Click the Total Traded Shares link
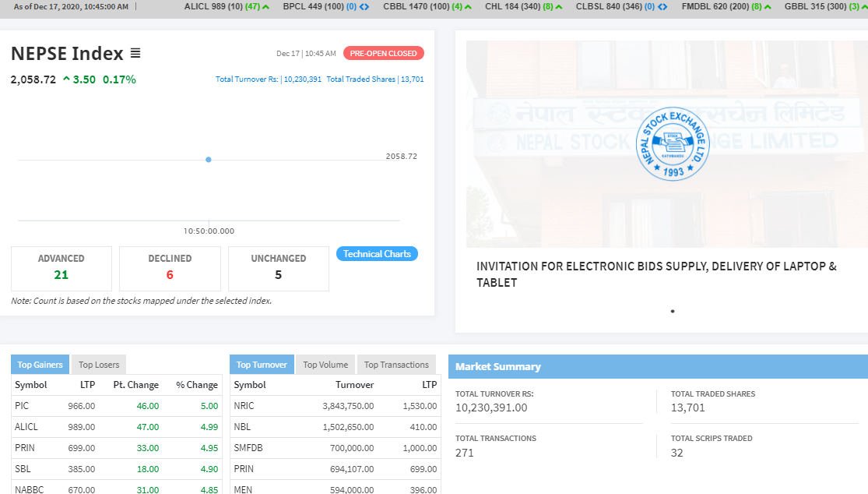The image size is (868, 494). [375, 79]
